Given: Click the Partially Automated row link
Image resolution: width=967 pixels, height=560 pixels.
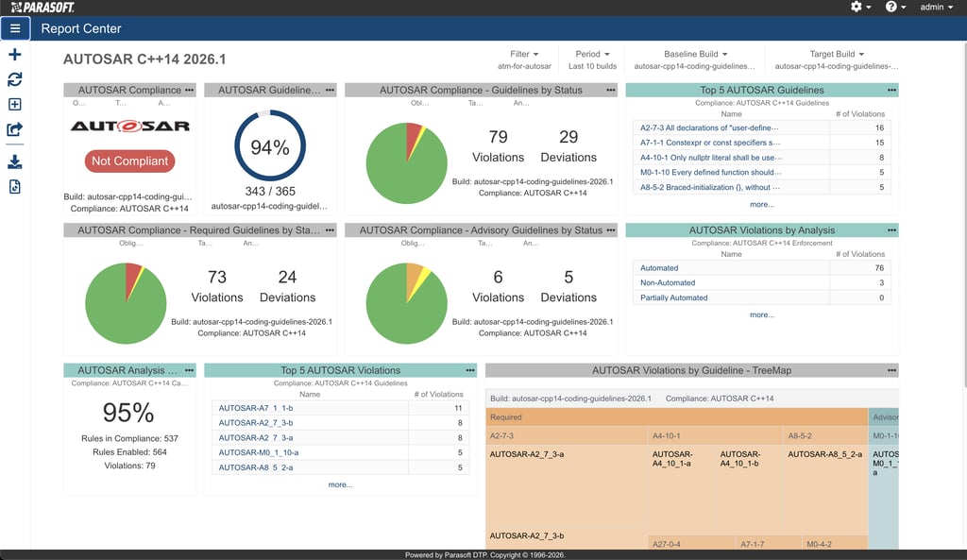Looking at the screenshot, I should click(674, 297).
